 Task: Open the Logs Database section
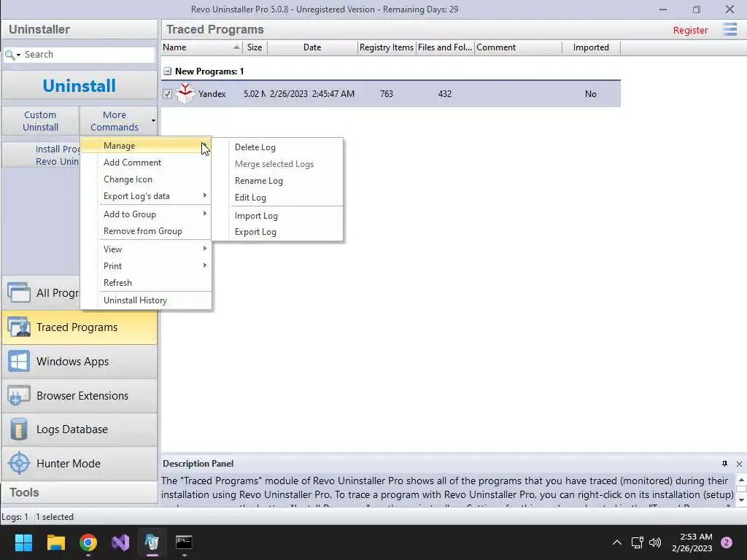pyautogui.click(x=80, y=429)
